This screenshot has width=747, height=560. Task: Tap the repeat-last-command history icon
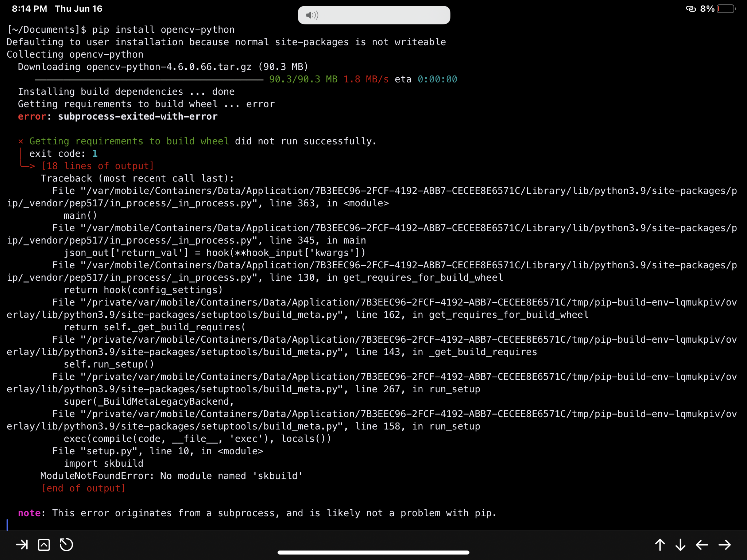[x=66, y=545]
